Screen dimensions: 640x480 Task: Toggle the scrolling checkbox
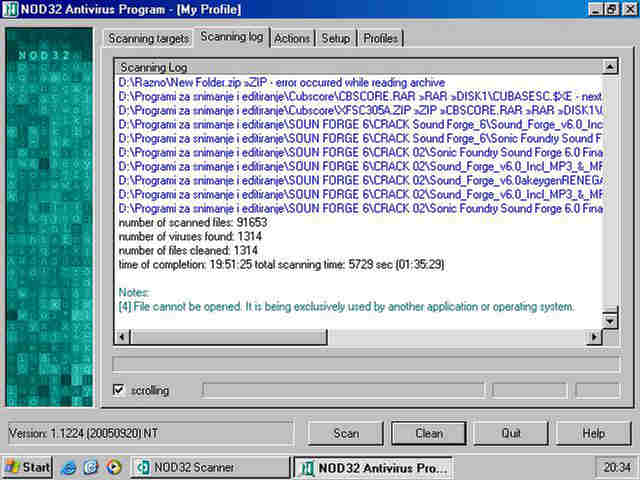coord(119,390)
